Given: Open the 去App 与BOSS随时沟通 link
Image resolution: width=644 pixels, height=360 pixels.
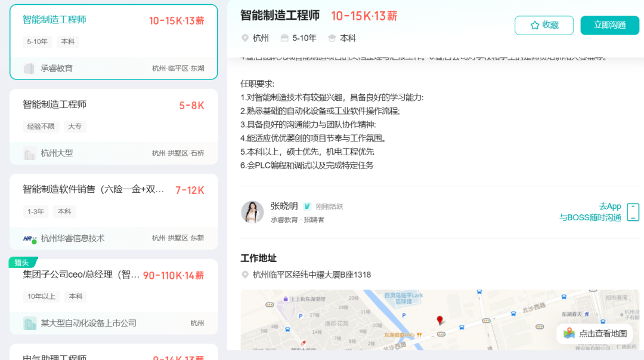Looking at the screenshot, I should pos(590,212).
